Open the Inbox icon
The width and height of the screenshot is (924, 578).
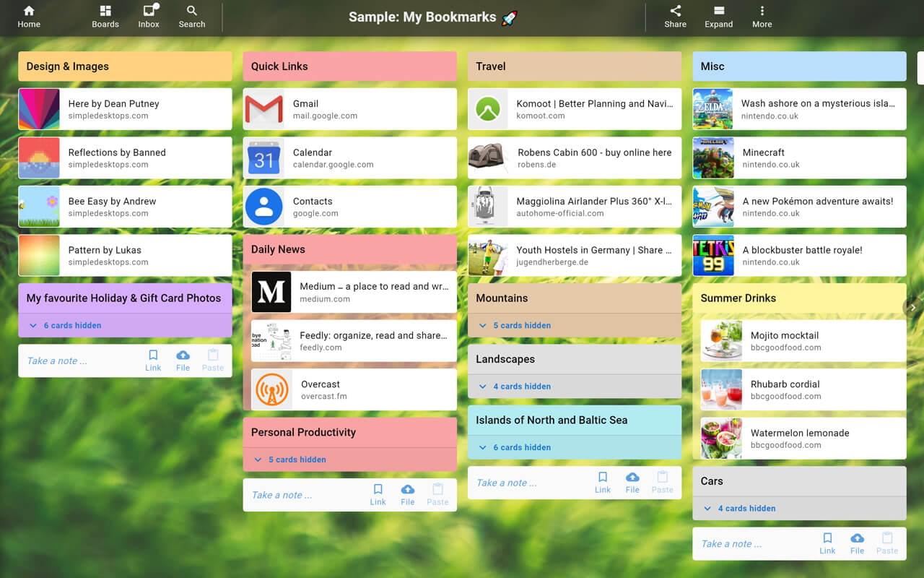pos(149,17)
